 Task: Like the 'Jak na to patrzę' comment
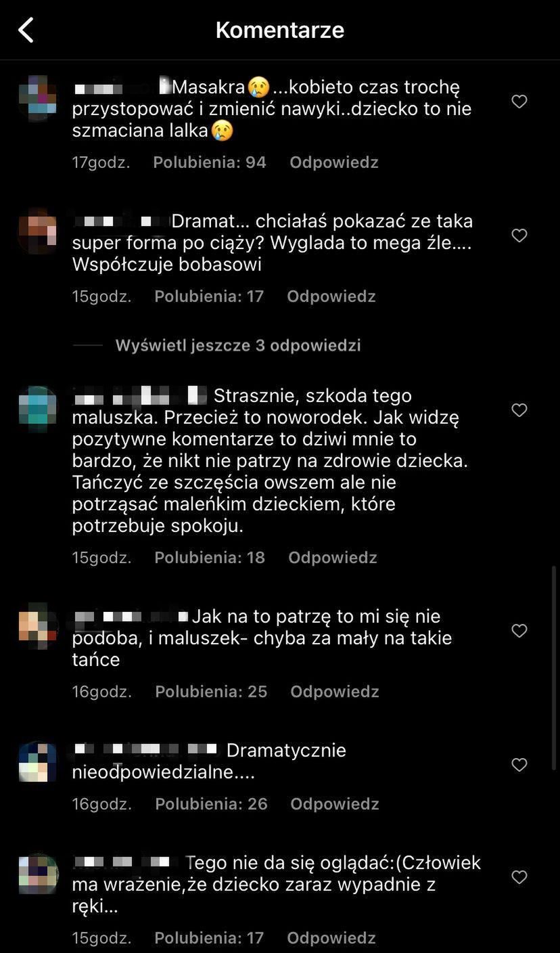tap(519, 631)
